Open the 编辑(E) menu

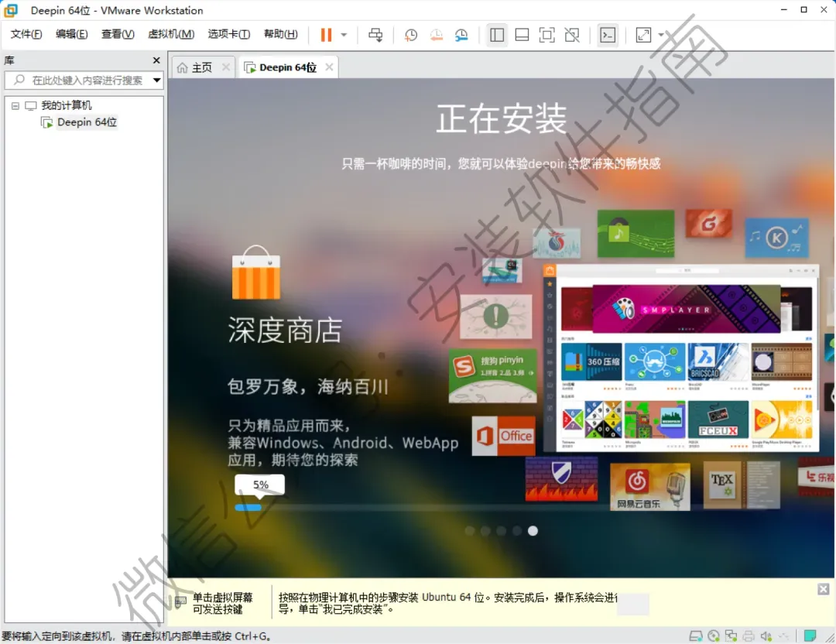pyautogui.click(x=71, y=34)
